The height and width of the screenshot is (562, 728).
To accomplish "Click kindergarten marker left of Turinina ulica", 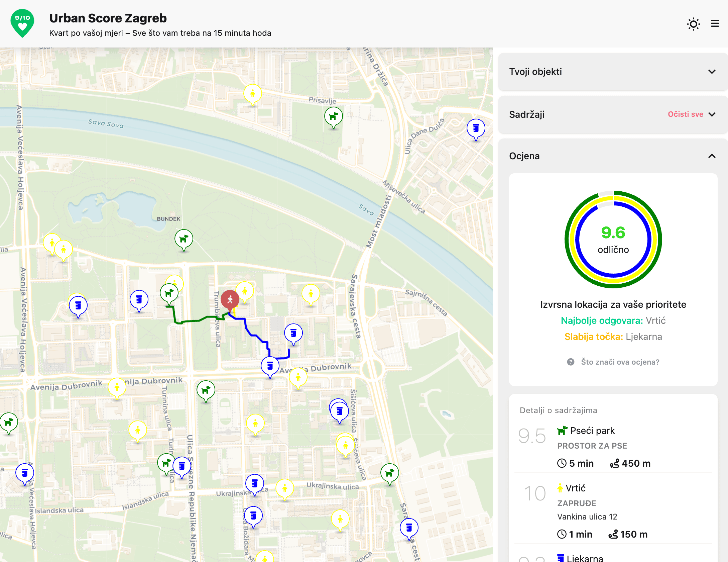I will click(x=138, y=431).
